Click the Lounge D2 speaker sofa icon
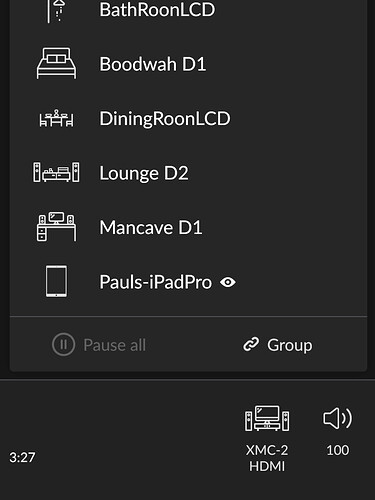 [x=56, y=172]
